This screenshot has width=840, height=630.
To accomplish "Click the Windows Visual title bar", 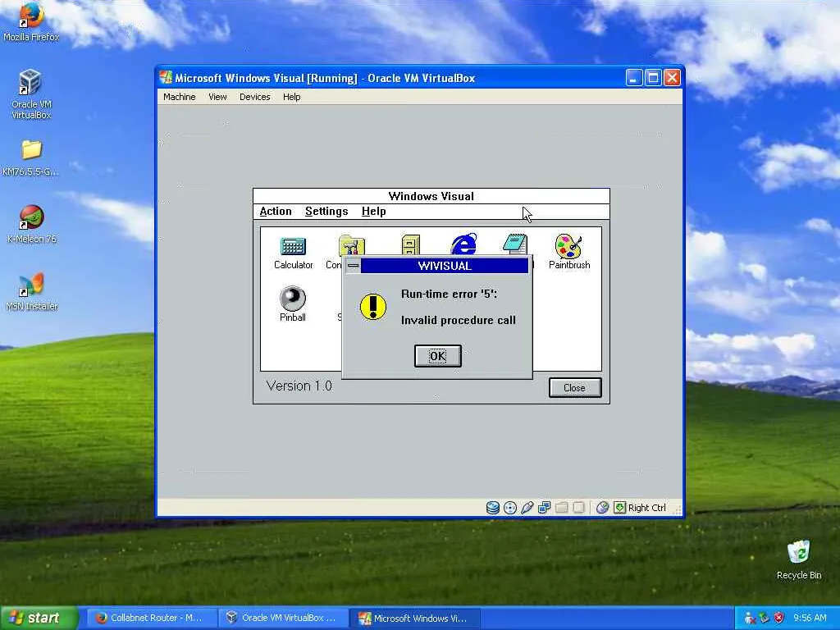I will [x=431, y=196].
